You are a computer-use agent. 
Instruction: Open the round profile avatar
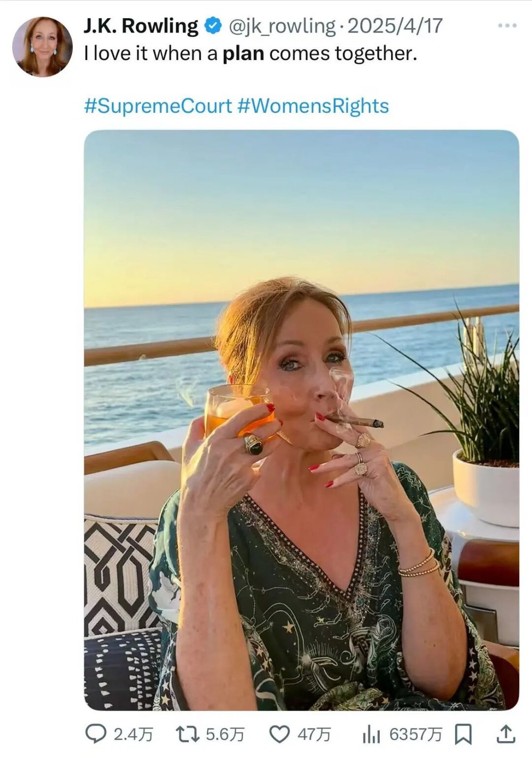tap(43, 46)
